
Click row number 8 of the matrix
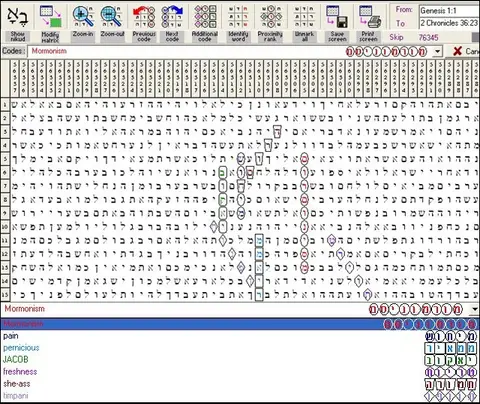(x=5, y=199)
